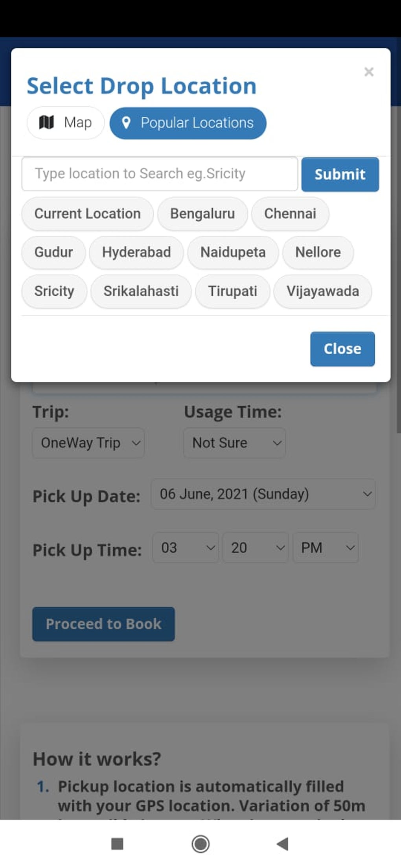Select the Popular Locations tab
This screenshot has height=868, width=401.
188,123
